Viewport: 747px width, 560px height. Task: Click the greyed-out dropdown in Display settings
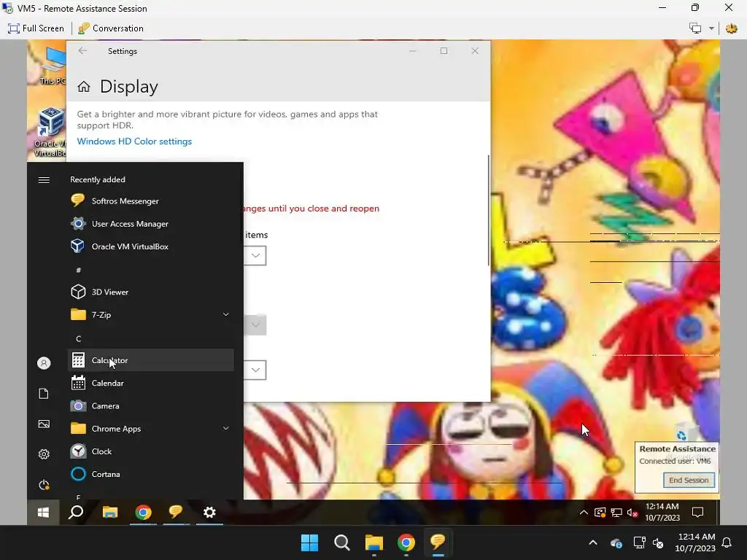[255, 324]
